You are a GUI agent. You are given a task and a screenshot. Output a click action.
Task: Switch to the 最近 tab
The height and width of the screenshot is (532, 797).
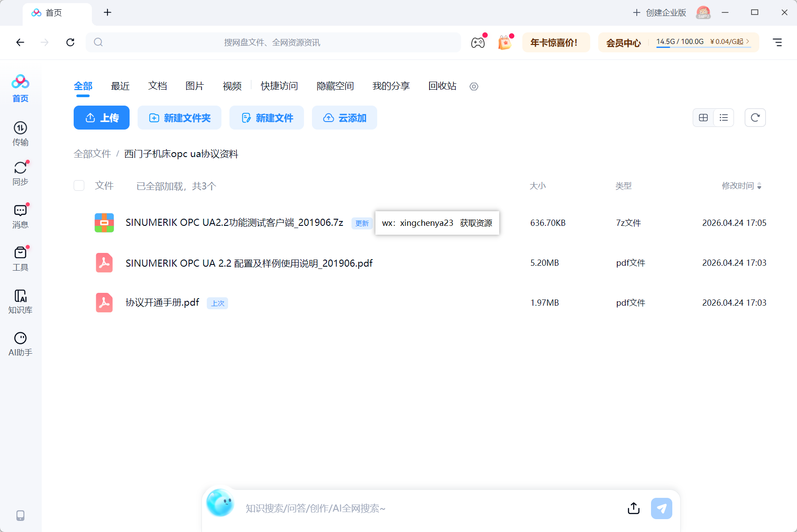pyautogui.click(x=120, y=86)
